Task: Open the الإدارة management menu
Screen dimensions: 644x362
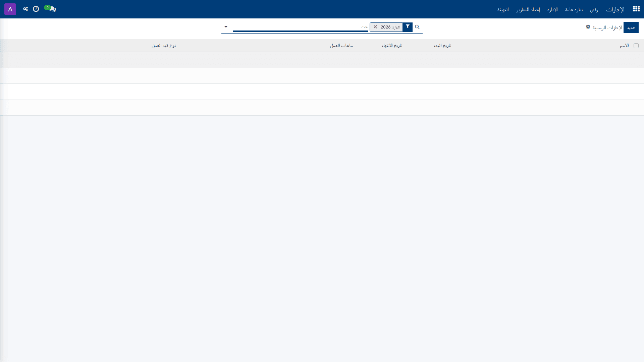Action: [x=552, y=9]
